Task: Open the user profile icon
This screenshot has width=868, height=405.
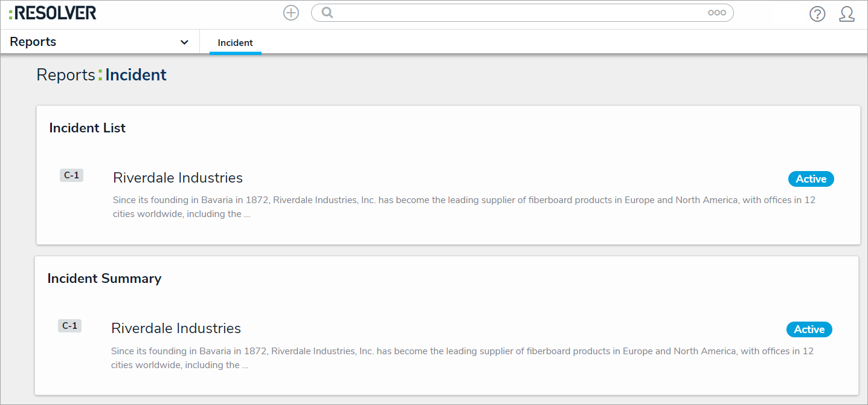Action: (x=847, y=14)
